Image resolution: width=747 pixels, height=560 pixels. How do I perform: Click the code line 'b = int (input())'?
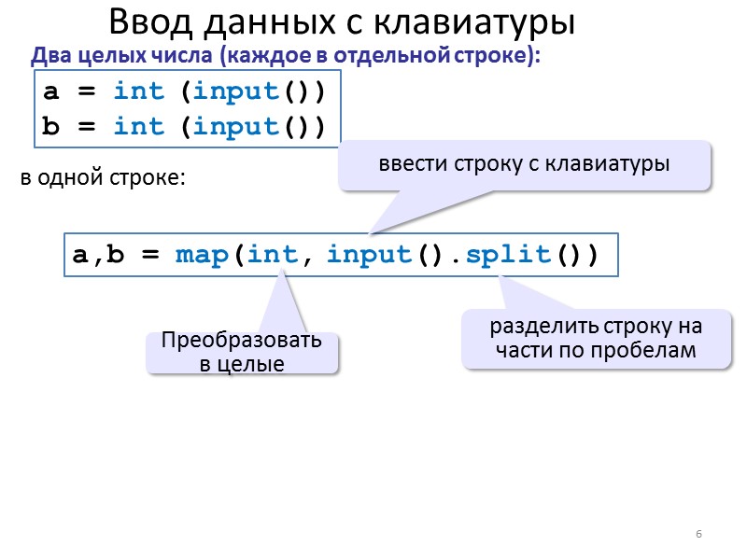184,126
